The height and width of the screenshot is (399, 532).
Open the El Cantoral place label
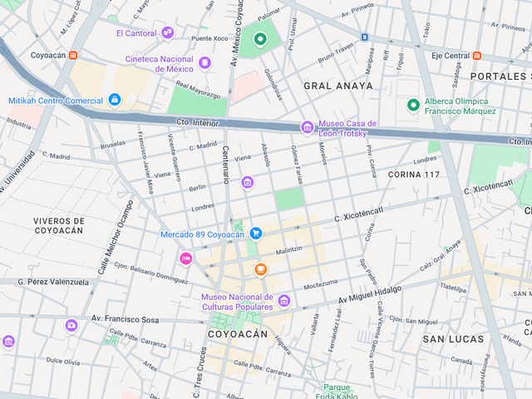(136, 33)
